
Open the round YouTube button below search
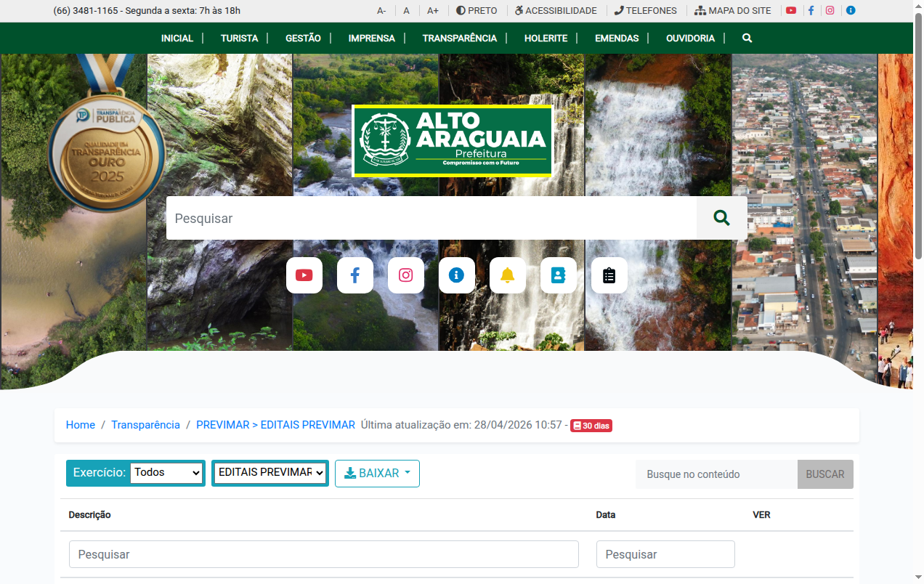pos(304,275)
